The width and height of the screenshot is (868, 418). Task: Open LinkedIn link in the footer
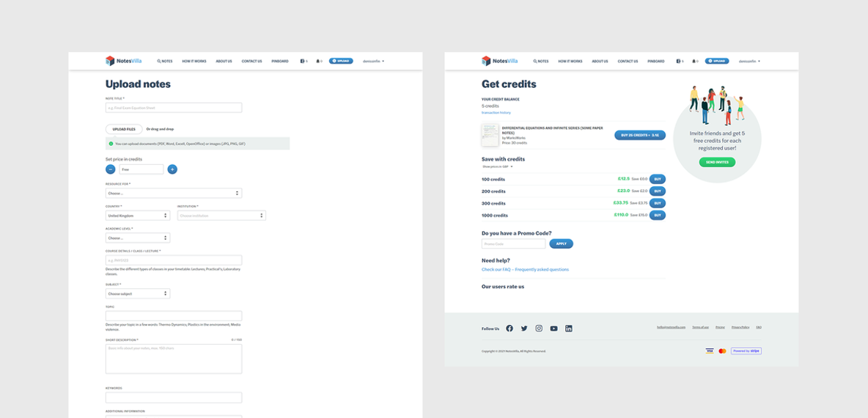point(568,329)
